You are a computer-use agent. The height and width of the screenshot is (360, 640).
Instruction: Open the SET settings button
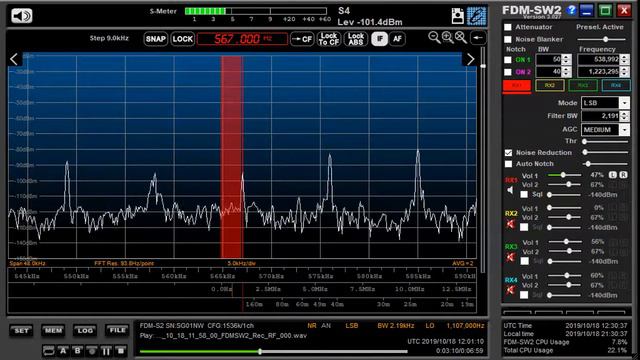pos(21,331)
